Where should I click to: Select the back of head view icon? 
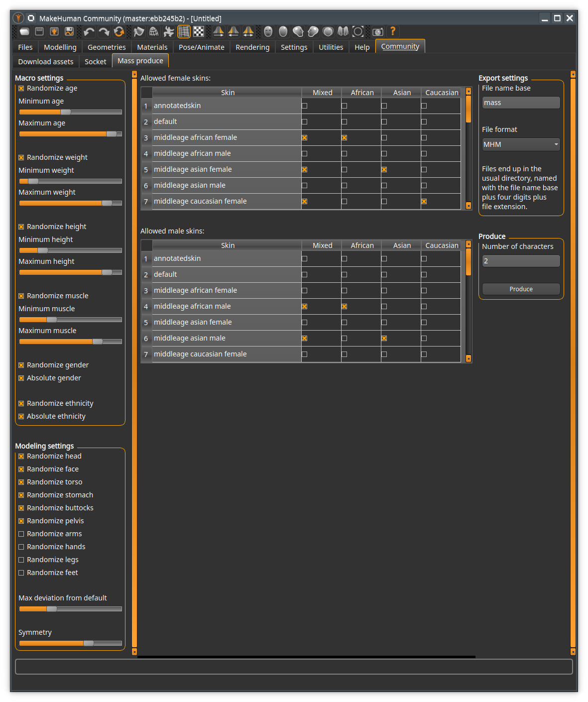[283, 32]
